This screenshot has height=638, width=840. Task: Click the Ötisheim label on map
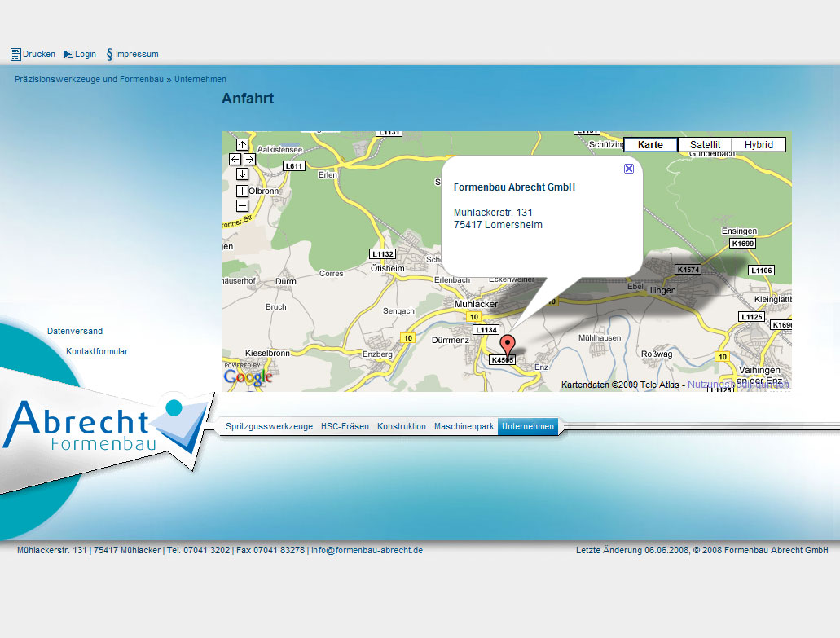click(388, 268)
